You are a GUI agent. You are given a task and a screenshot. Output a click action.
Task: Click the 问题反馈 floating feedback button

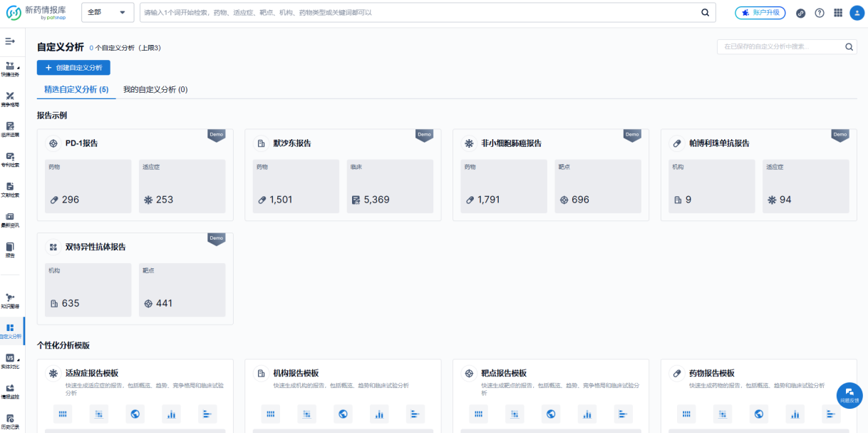click(x=849, y=394)
